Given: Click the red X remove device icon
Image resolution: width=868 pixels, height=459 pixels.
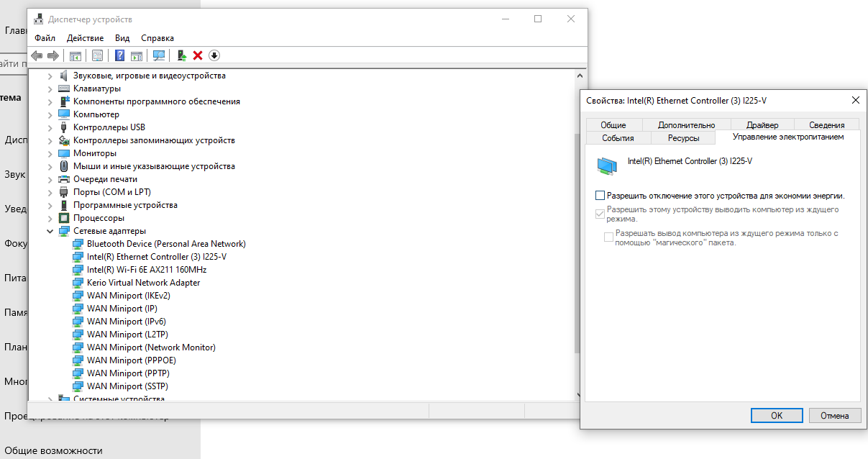Looking at the screenshot, I should coord(198,55).
